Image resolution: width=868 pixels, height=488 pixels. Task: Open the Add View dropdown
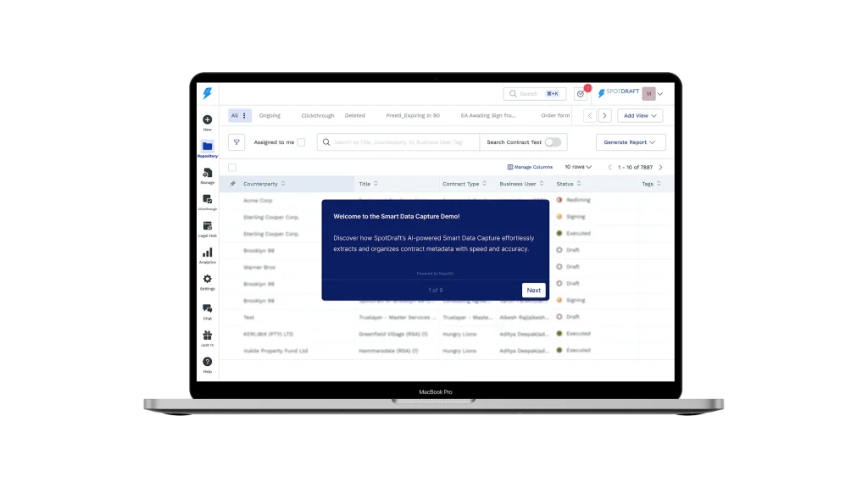pos(640,115)
